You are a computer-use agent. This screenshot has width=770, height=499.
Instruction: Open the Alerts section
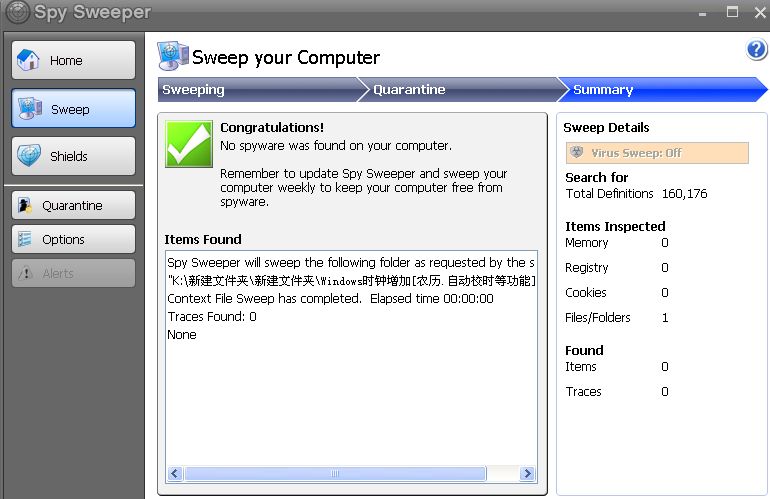73,273
